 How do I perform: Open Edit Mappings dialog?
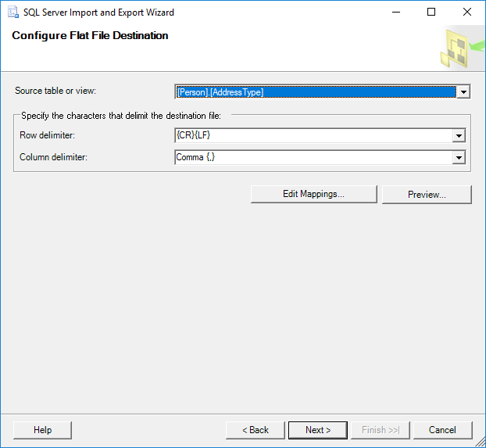(313, 194)
